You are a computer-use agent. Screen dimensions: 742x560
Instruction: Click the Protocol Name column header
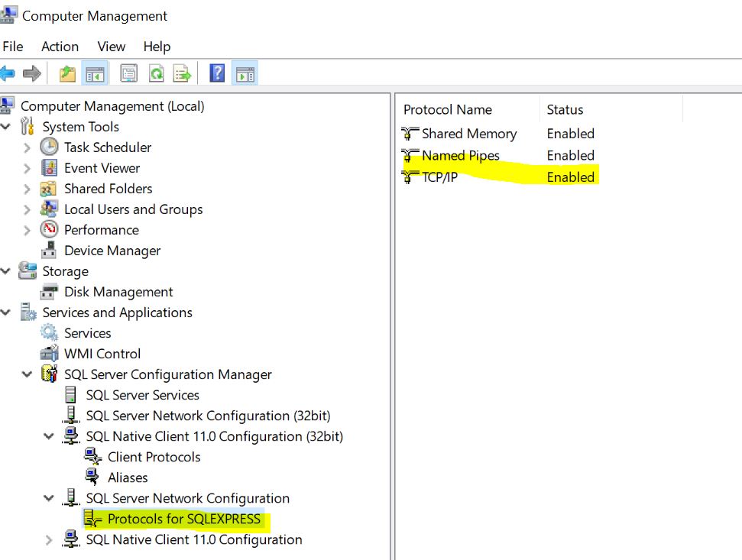pyautogui.click(x=447, y=109)
